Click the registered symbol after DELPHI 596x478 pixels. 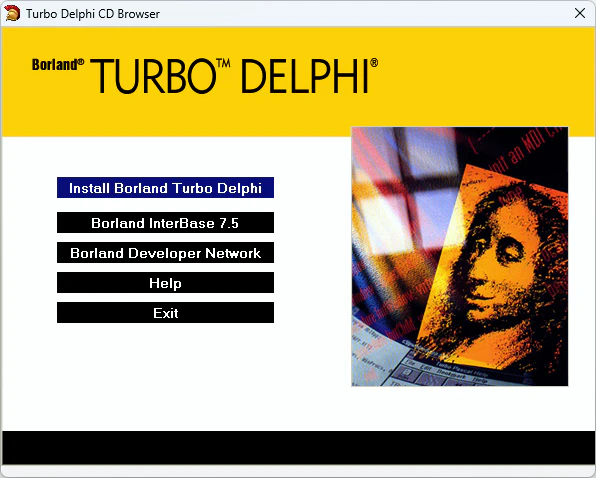[374, 63]
